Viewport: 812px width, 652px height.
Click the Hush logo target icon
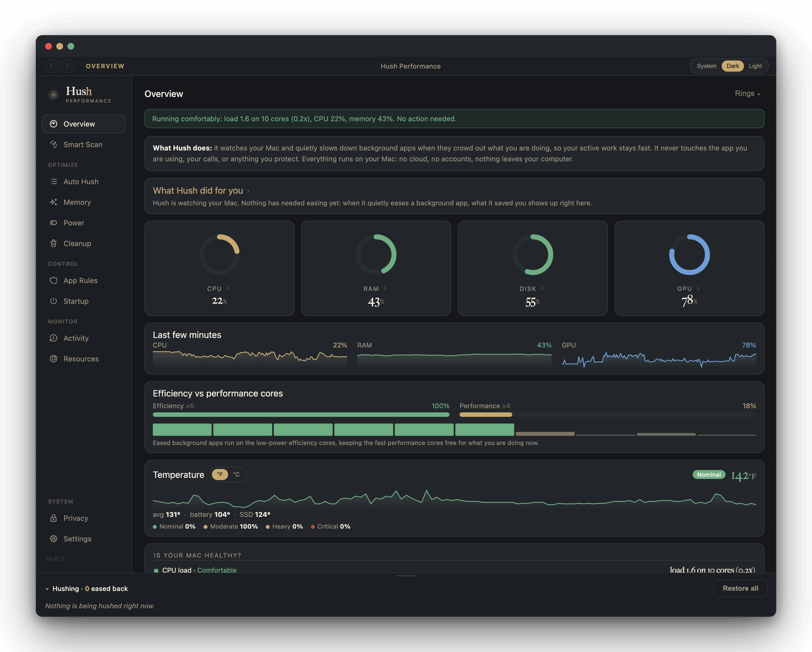click(54, 94)
